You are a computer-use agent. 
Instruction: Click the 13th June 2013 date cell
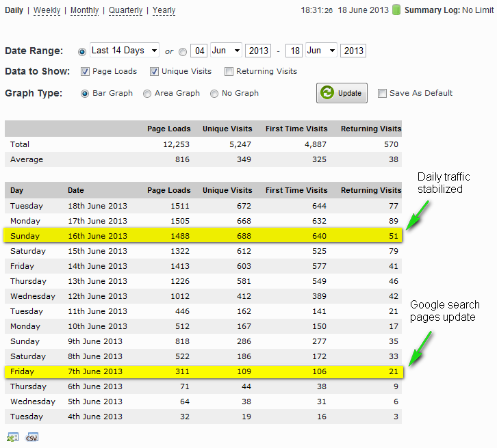pos(97,281)
